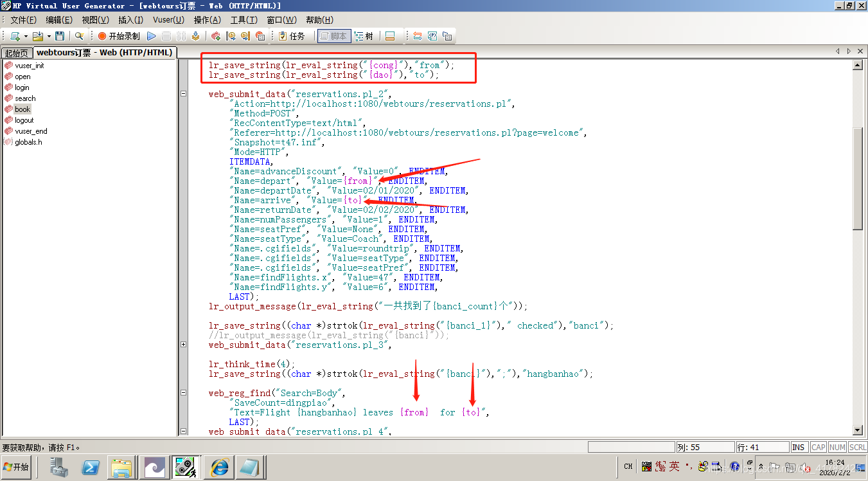Open the 窗口(W) menu
The width and height of the screenshot is (868, 481).
pos(281,20)
